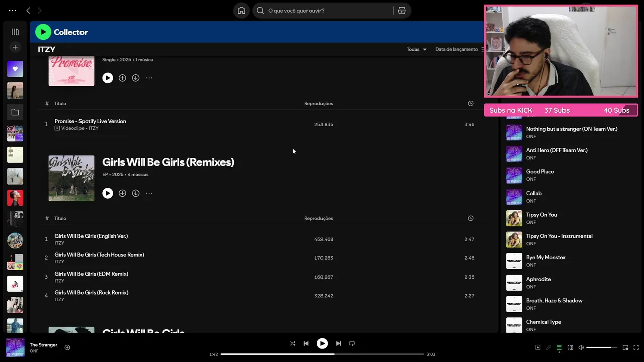Toggle repeat mode
Screen dimensions: 644x362
coord(352,343)
